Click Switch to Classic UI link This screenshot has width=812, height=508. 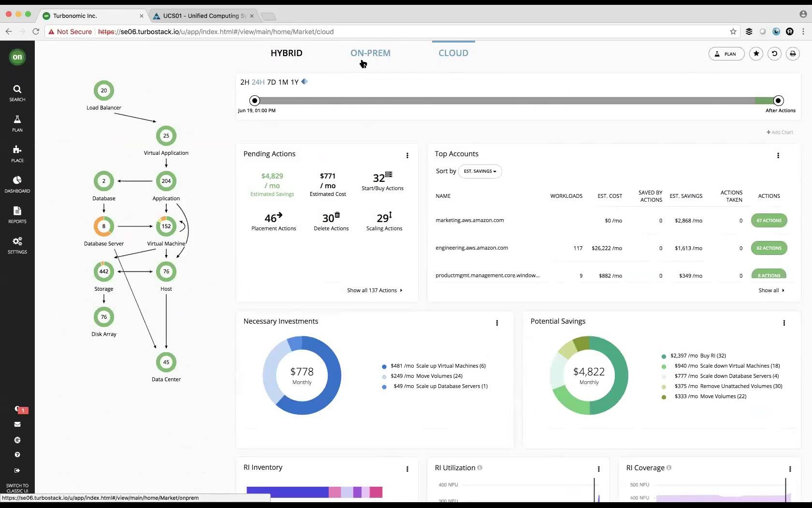point(17,488)
